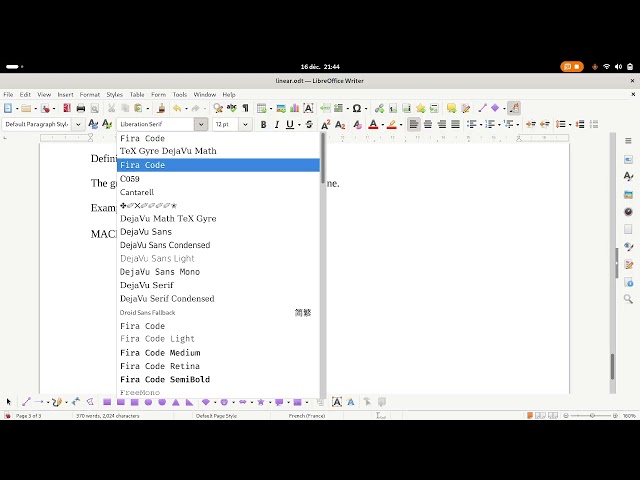Insert a bookmark with the star icon
Viewport: 640px width, 480px height.
(420, 108)
